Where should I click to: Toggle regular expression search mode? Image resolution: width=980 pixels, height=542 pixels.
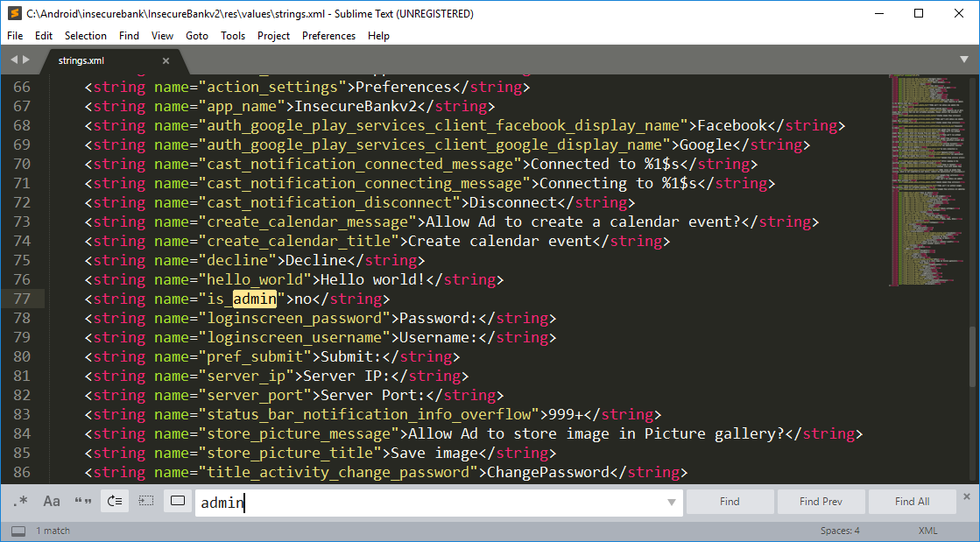coord(21,501)
